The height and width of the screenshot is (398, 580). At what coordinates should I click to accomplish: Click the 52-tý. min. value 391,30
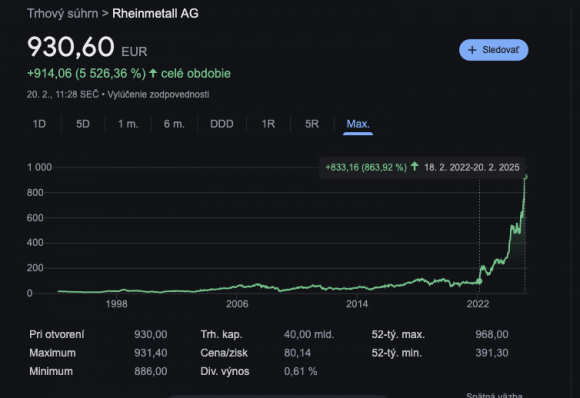[492, 353]
